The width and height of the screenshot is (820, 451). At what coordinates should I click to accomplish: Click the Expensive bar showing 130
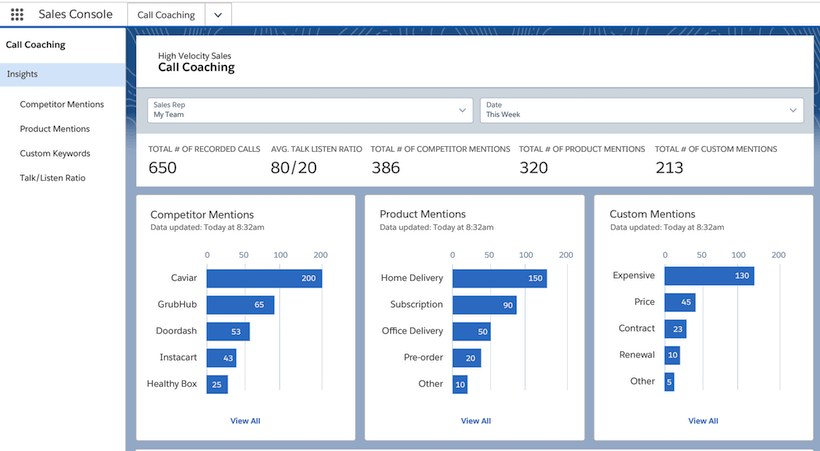(x=709, y=276)
